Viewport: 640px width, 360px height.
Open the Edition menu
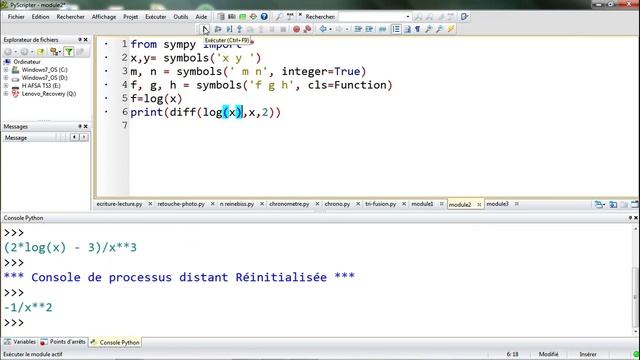(40, 17)
